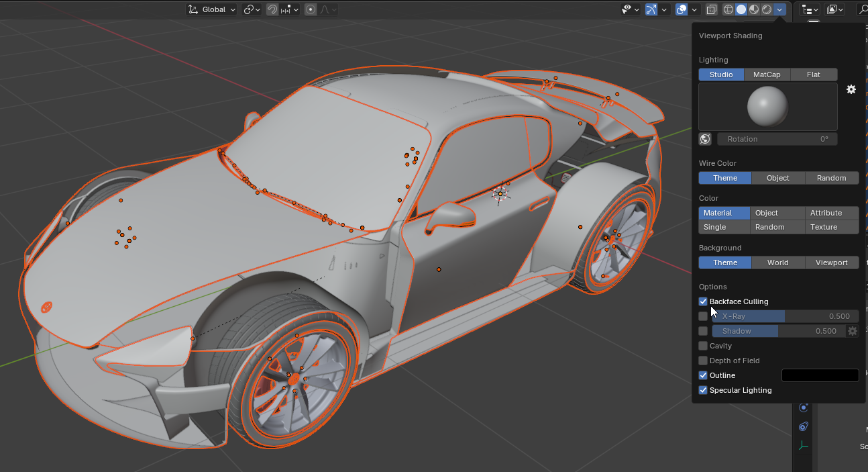The image size is (868, 472).
Task: Open the Outline color swatch
Action: click(x=820, y=375)
